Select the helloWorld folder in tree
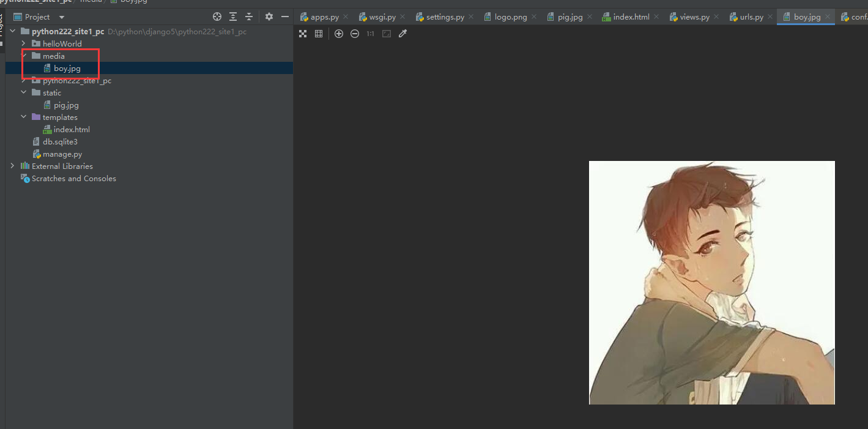Screen dimensions: 868x429 click(149, 43)
